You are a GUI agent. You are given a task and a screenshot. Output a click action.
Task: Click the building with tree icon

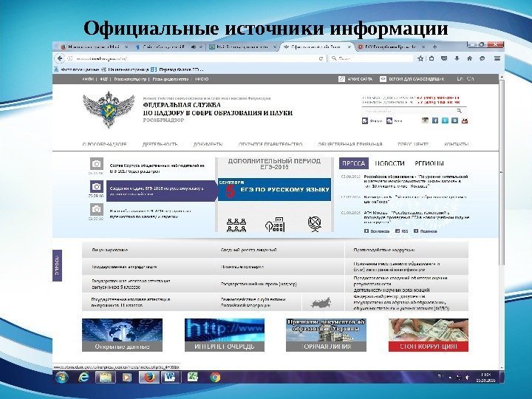275,225
